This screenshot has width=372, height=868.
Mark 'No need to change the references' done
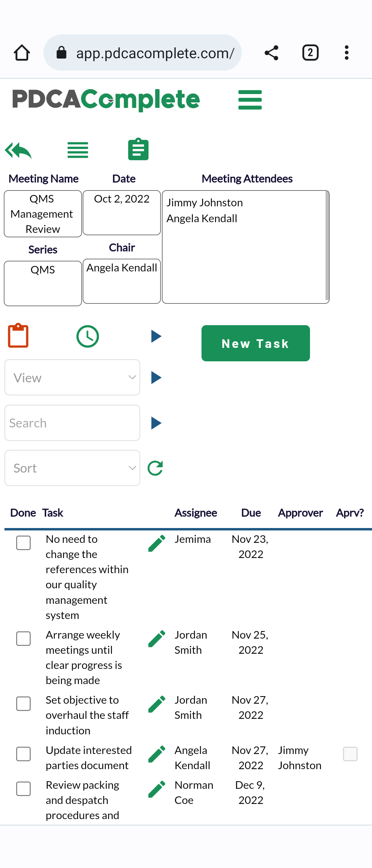23,543
